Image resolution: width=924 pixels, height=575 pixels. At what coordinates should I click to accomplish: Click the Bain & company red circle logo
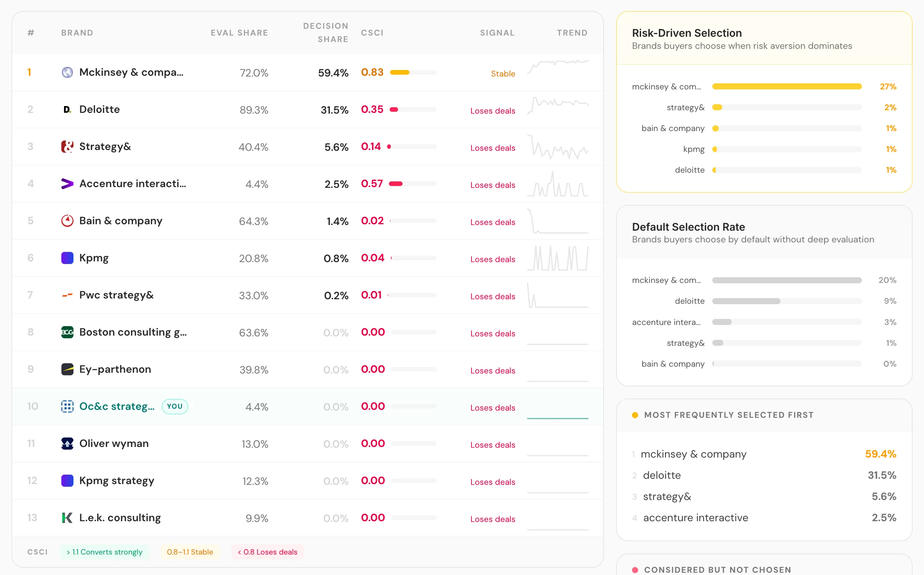point(67,220)
